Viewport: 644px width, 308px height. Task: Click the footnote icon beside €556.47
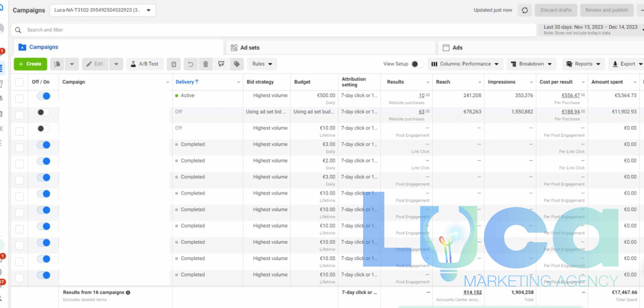point(583,95)
